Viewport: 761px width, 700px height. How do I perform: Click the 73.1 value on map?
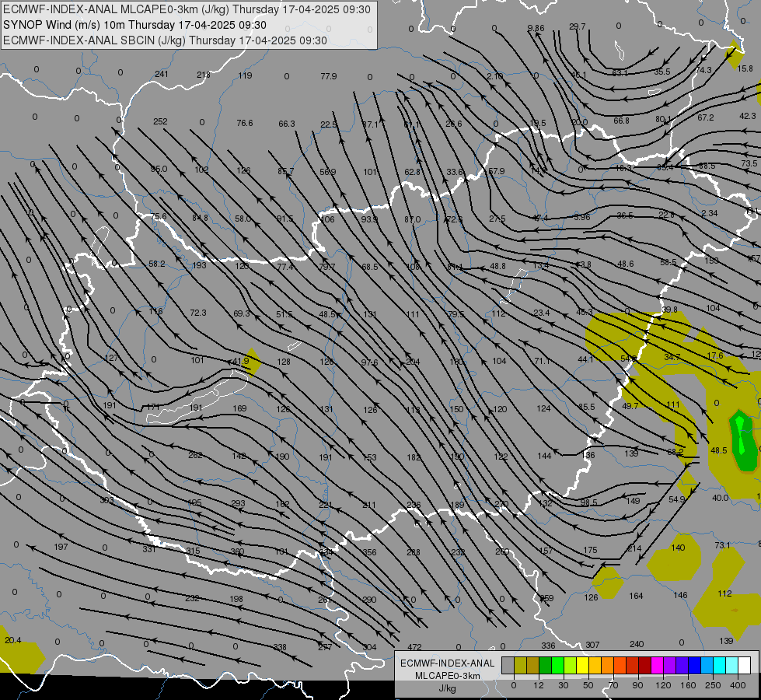[722, 545]
